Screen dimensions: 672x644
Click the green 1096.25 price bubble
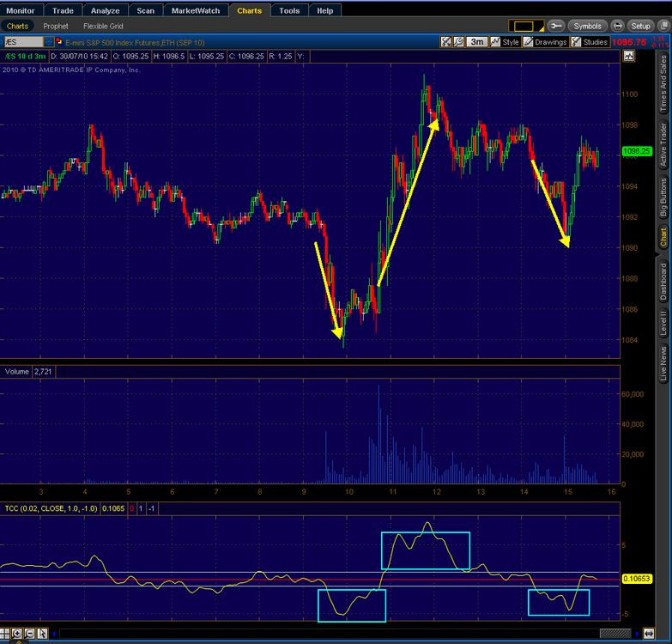coord(637,151)
